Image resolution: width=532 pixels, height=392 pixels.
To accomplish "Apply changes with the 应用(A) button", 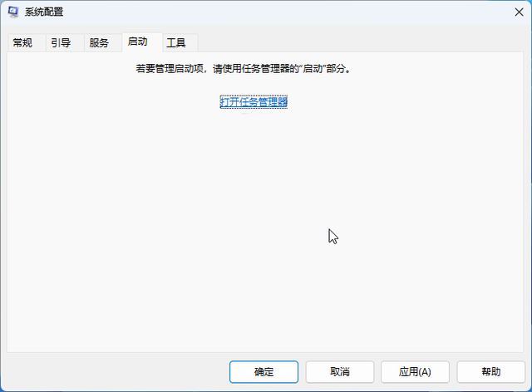I will (415, 371).
